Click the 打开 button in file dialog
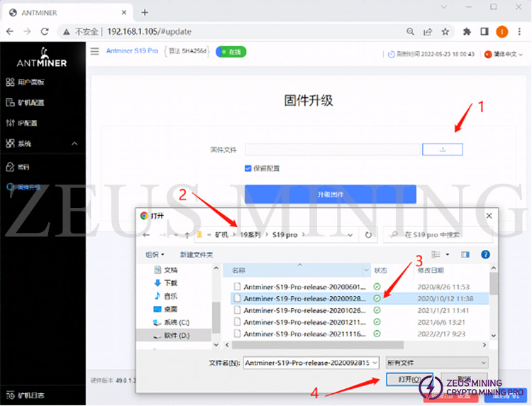The width and height of the screenshot is (532, 406). pyautogui.click(x=409, y=380)
